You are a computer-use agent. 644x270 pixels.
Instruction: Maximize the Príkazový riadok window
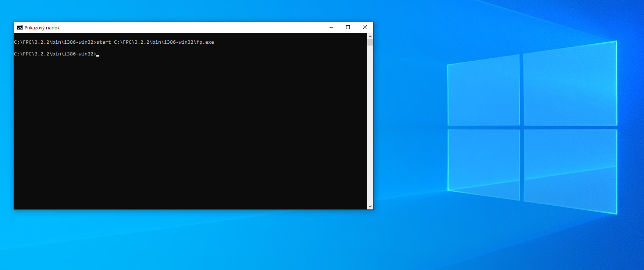348,28
